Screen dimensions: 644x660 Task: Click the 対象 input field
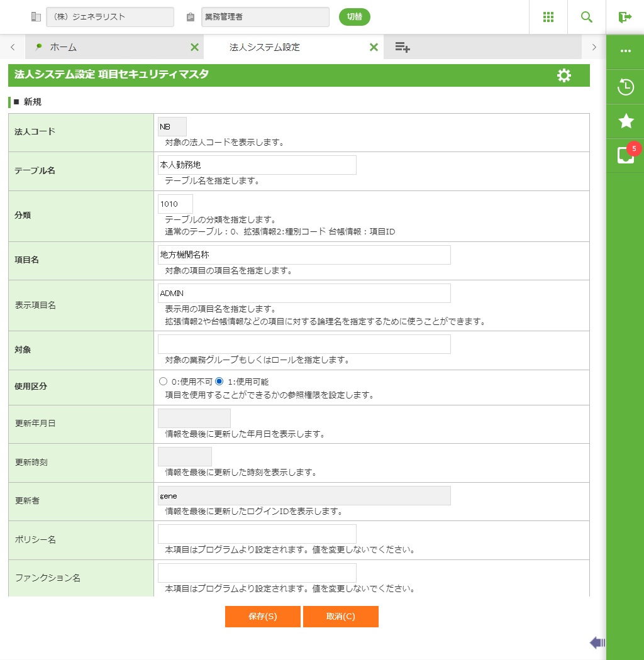pos(304,344)
